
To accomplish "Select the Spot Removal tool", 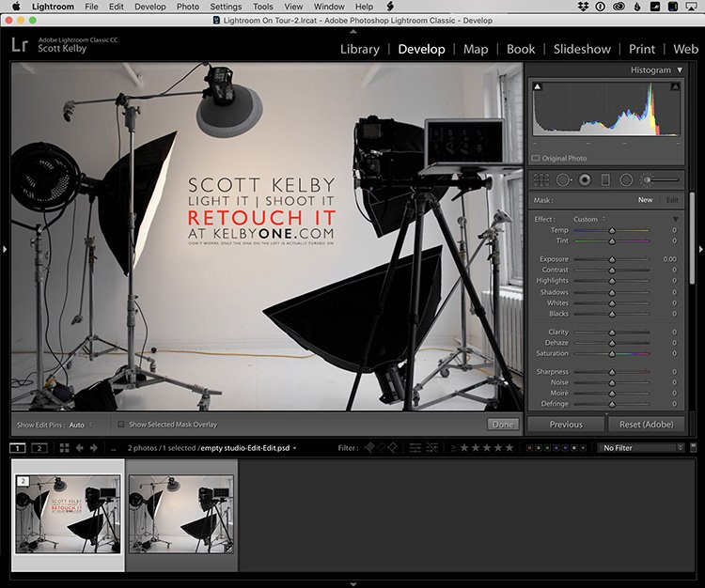I will tap(563, 180).
